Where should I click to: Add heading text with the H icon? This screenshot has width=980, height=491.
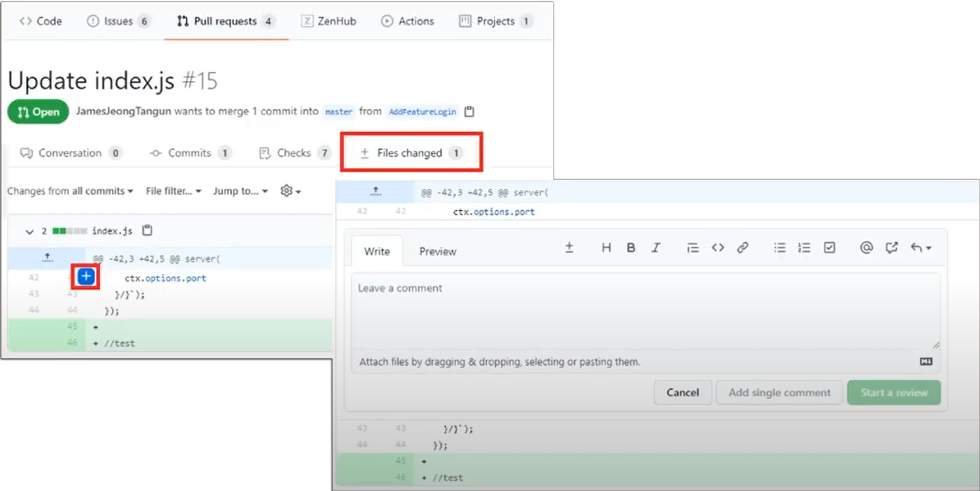coord(606,248)
